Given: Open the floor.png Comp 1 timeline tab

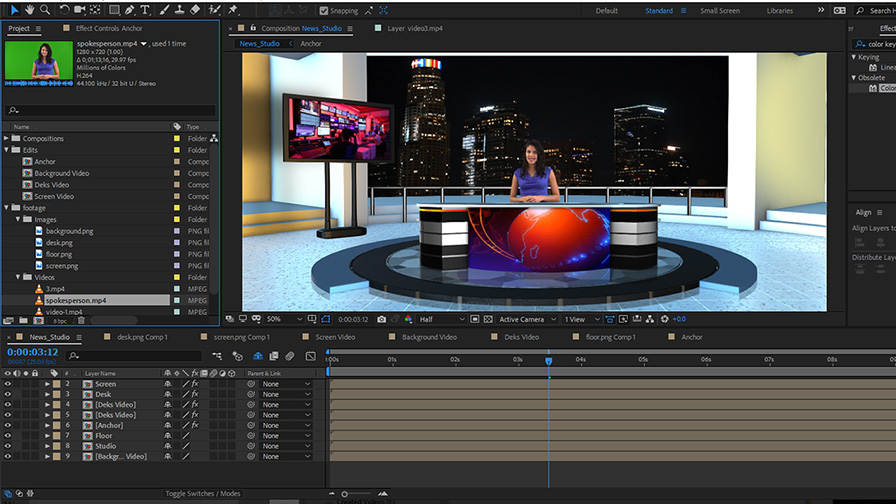Looking at the screenshot, I should point(610,337).
